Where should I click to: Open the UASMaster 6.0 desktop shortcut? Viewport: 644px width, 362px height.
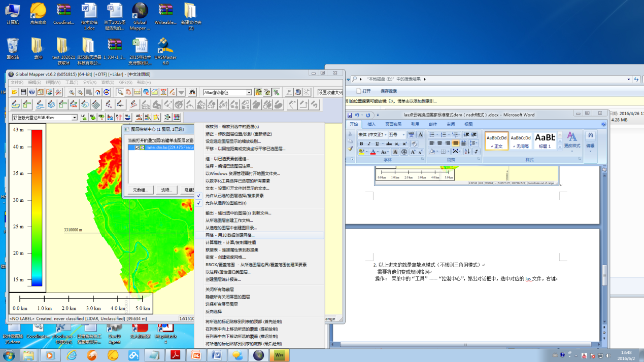tap(165, 51)
